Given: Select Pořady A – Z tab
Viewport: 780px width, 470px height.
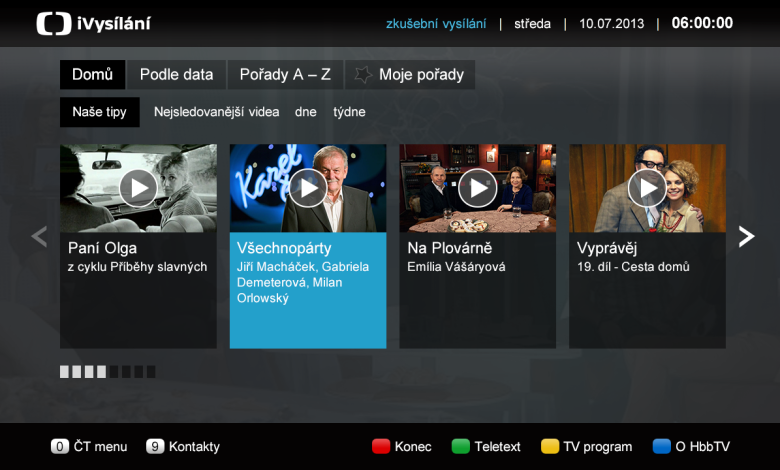Looking at the screenshot, I should 284,75.
